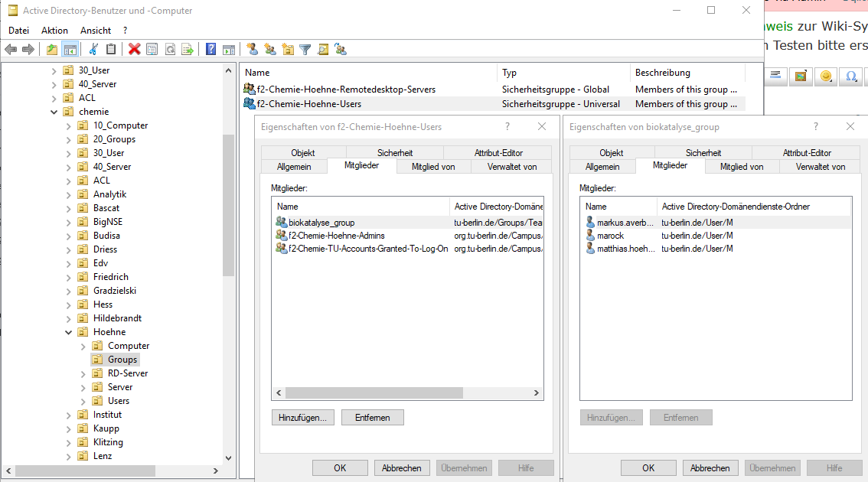Click the Paste clipboard icon
This screenshot has height=482, width=868.
111,49
